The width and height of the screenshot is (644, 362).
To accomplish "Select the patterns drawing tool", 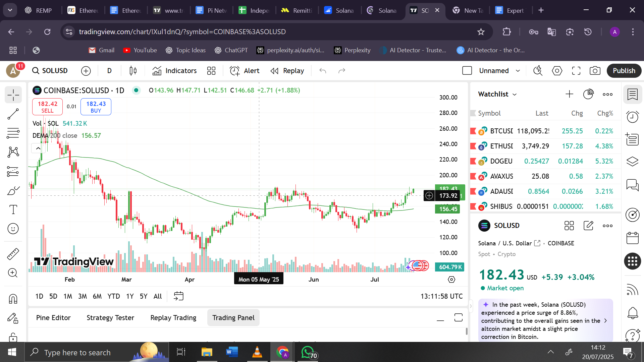I will click(13, 152).
